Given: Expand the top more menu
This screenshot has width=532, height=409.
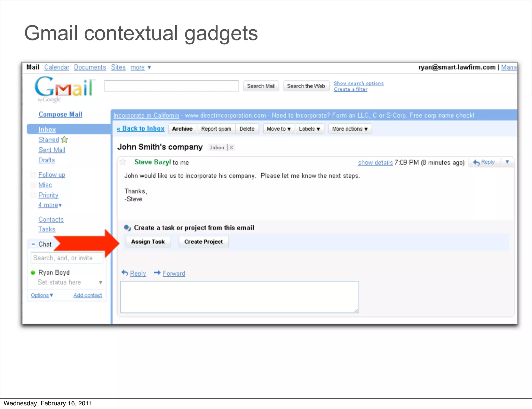Looking at the screenshot, I should click(141, 67).
